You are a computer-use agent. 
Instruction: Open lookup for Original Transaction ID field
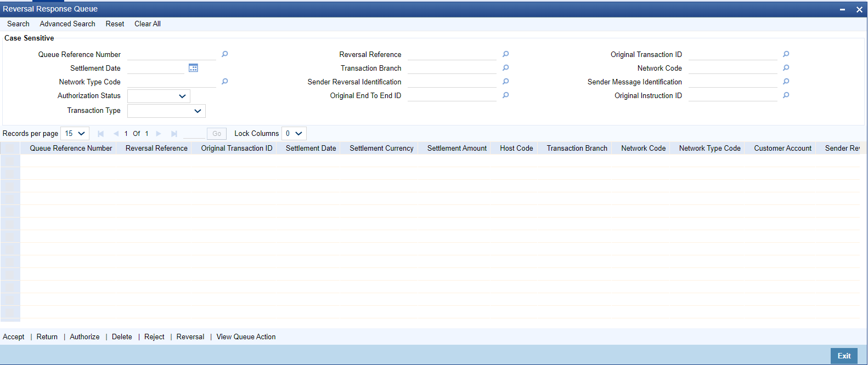[786, 54]
